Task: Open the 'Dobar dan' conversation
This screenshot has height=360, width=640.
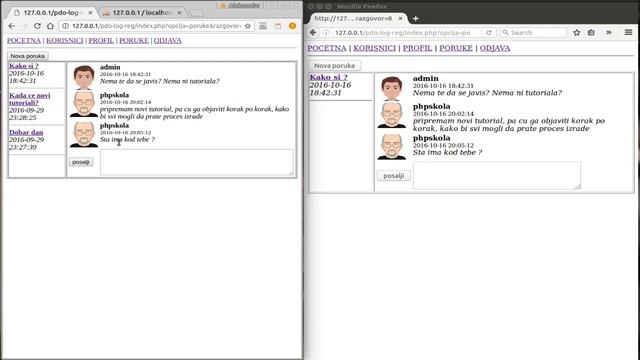Action: (x=26, y=132)
